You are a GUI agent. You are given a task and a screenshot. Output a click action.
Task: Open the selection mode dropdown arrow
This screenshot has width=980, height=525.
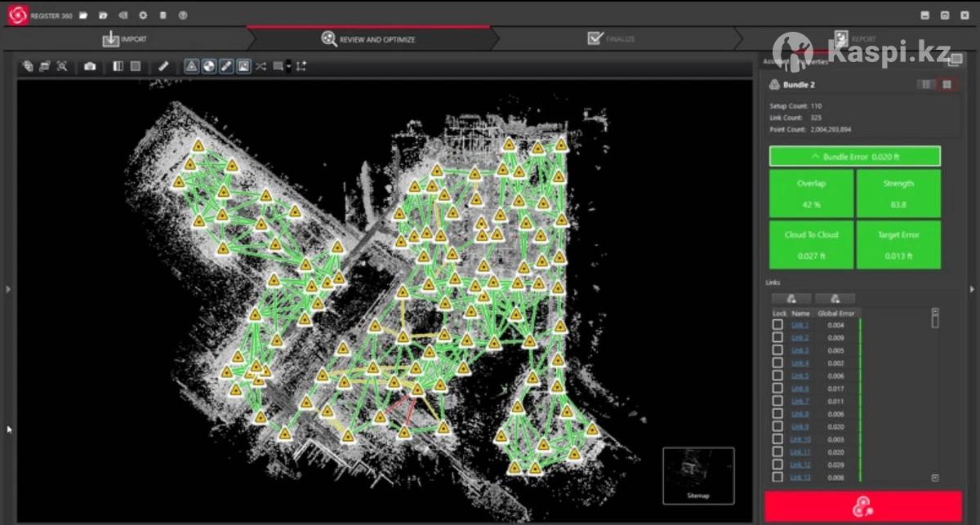(289, 67)
